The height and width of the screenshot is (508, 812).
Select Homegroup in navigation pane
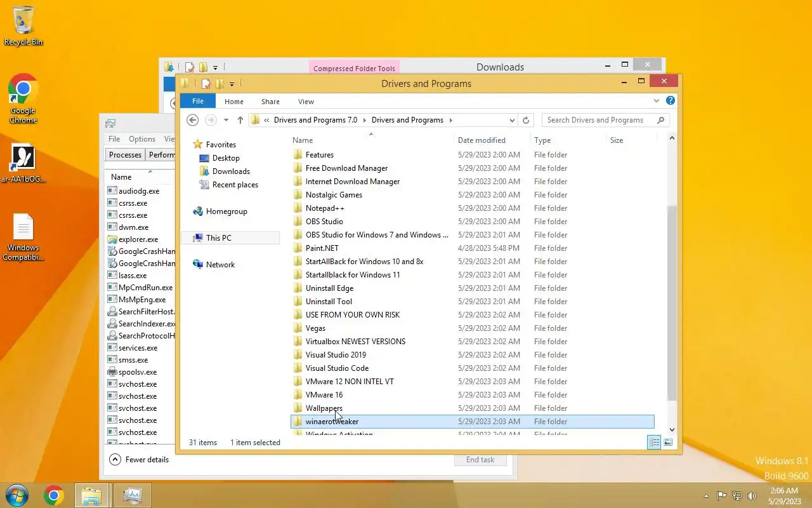click(226, 211)
